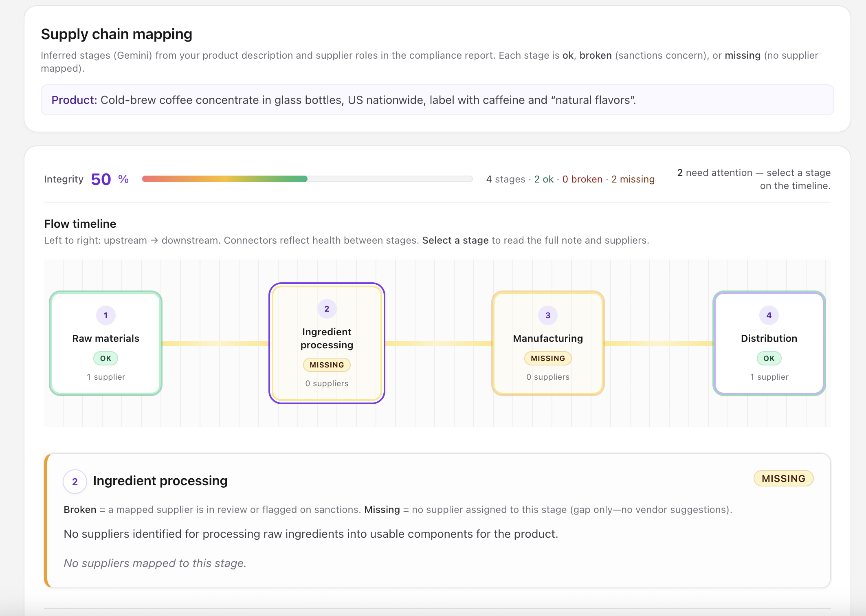Select the Manufacturing stage title

[x=548, y=339]
